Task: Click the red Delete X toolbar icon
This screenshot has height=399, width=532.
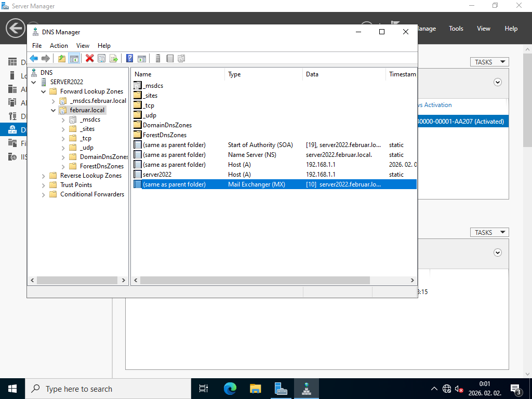Action: tap(90, 58)
